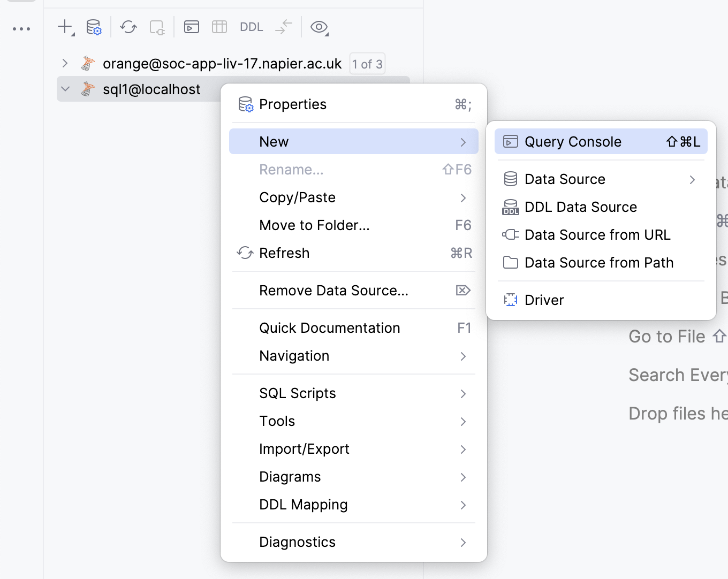This screenshot has height=579, width=728.
Task: Click the Deactivate connection toolbar icon
Action: coord(157,27)
